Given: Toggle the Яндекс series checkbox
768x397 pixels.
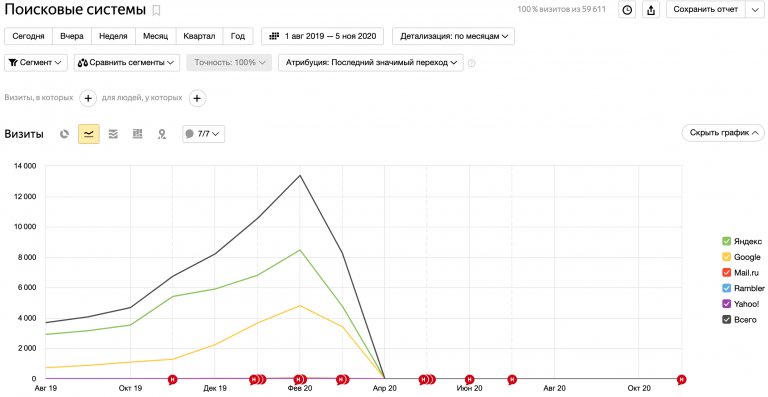Looking at the screenshot, I should (x=727, y=241).
